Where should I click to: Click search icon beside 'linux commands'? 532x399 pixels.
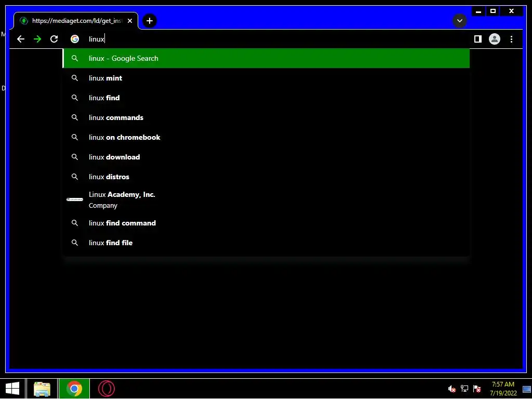click(x=75, y=117)
